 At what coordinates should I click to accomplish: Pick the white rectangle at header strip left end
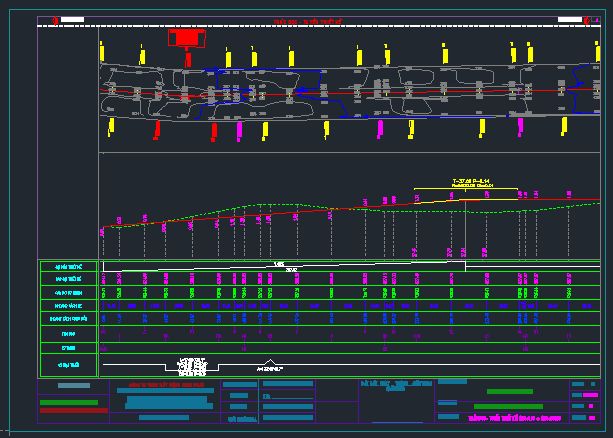tap(72, 20)
